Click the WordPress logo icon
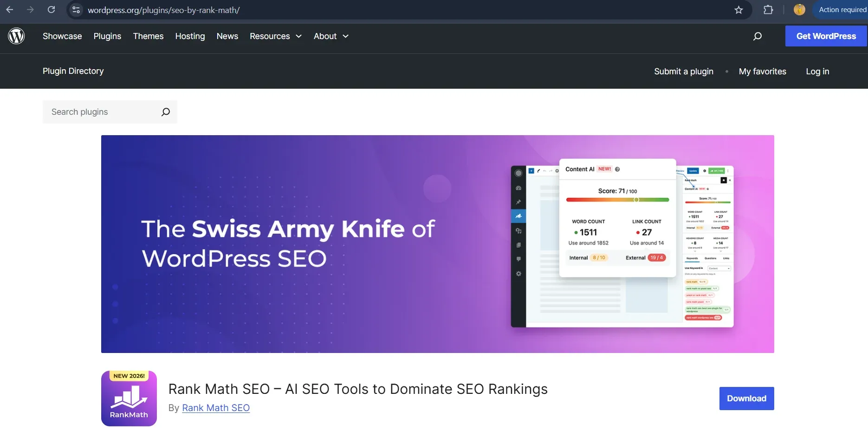This screenshot has width=868, height=438. [x=16, y=36]
